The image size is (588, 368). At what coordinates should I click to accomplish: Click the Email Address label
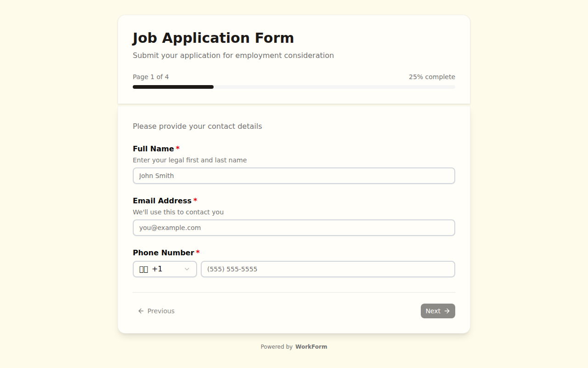[162, 201]
